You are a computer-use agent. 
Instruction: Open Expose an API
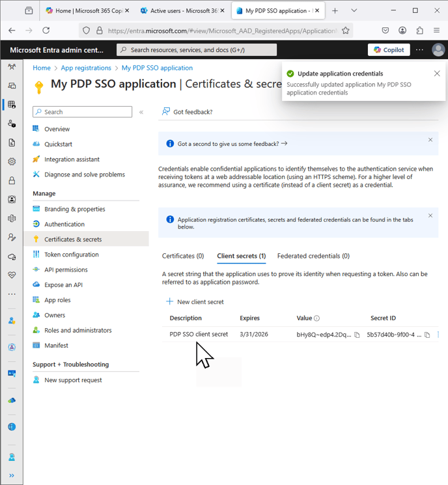tap(63, 285)
